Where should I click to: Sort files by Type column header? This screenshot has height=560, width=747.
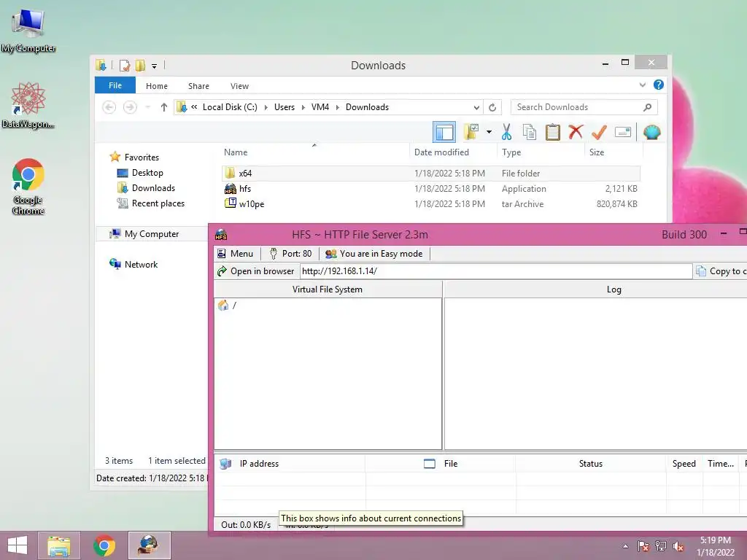(541, 152)
